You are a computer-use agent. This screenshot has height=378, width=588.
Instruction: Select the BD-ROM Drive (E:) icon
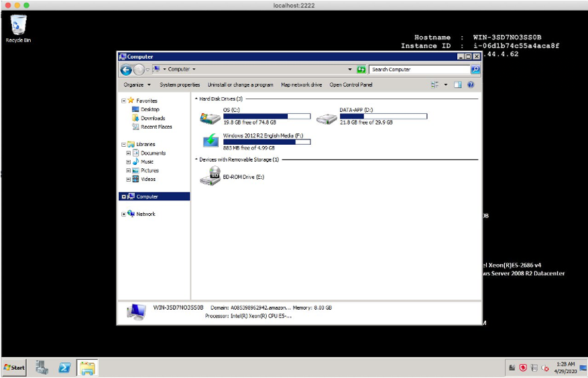pyautogui.click(x=210, y=176)
